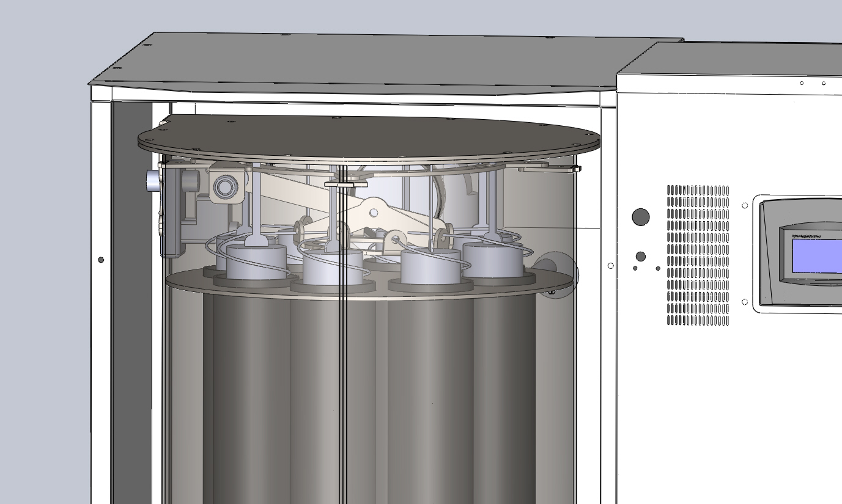Click the white knob on left bracket
This screenshot has width=842, height=504.
pyautogui.click(x=153, y=181)
